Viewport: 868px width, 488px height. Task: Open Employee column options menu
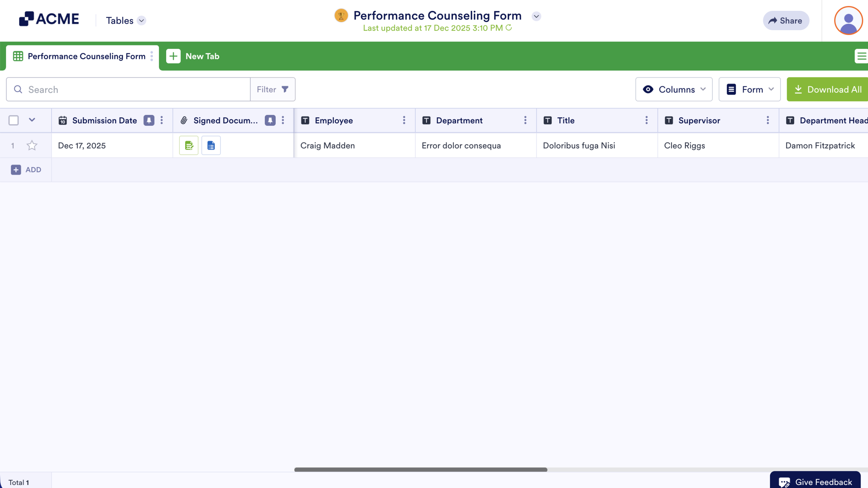pos(404,120)
